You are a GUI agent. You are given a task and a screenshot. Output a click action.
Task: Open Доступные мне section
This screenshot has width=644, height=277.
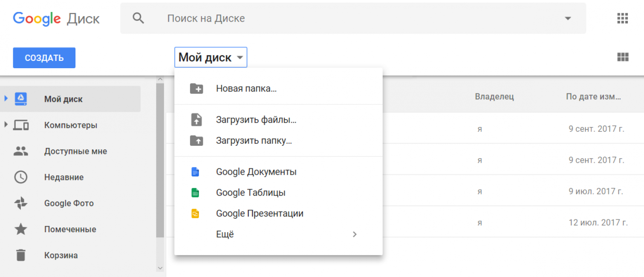(70, 151)
